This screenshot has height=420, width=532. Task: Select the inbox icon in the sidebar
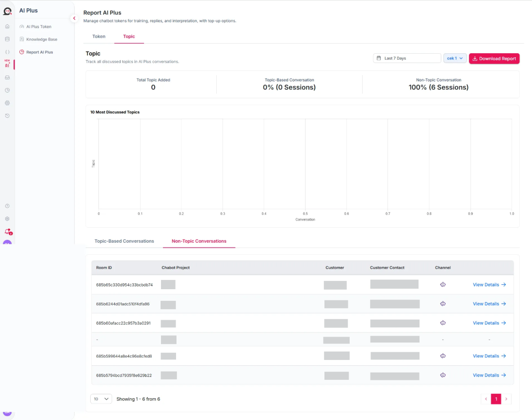coord(7,77)
